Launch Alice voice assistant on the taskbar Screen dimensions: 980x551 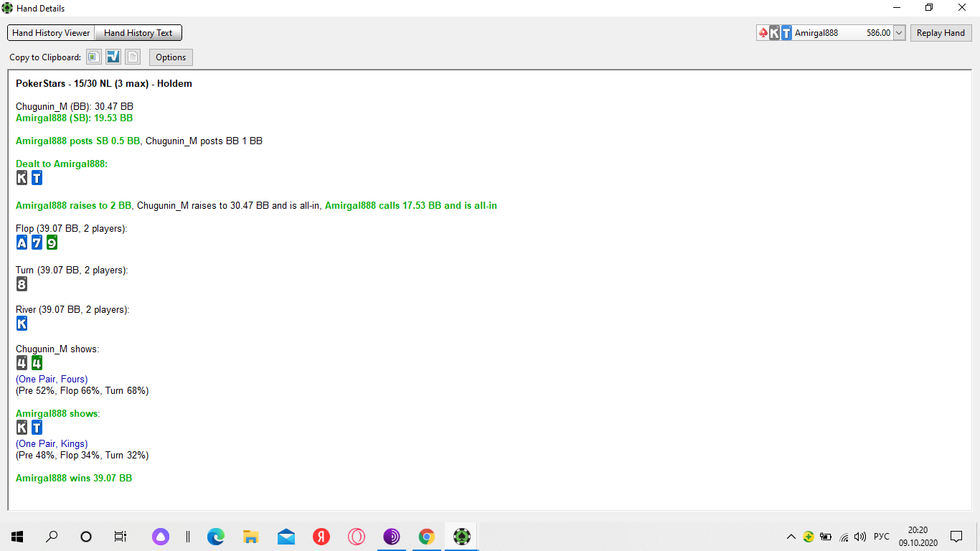coord(161,536)
